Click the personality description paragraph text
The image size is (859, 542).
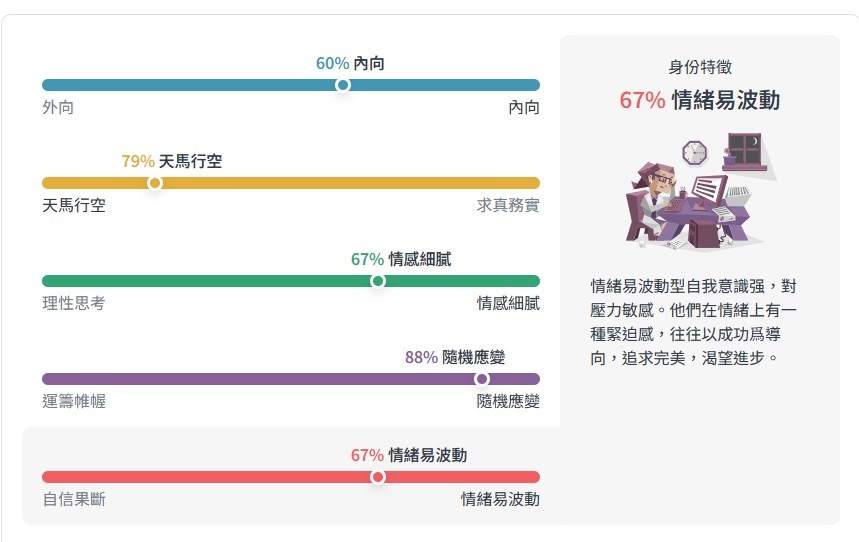[x=693, y=322]
